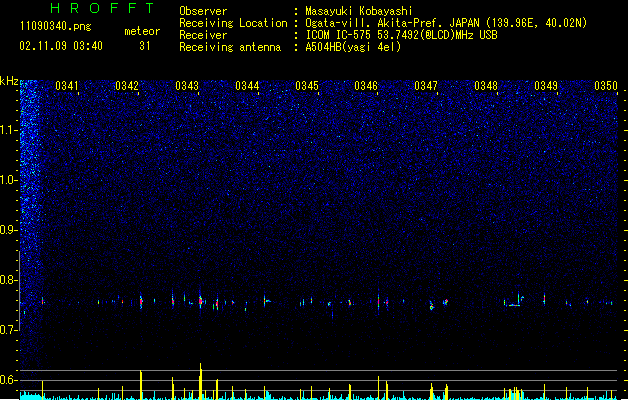The width and height of the screenshot is (629, 400).
Task: Click the kHz axis unit label
Action: (x=9, y=81)
